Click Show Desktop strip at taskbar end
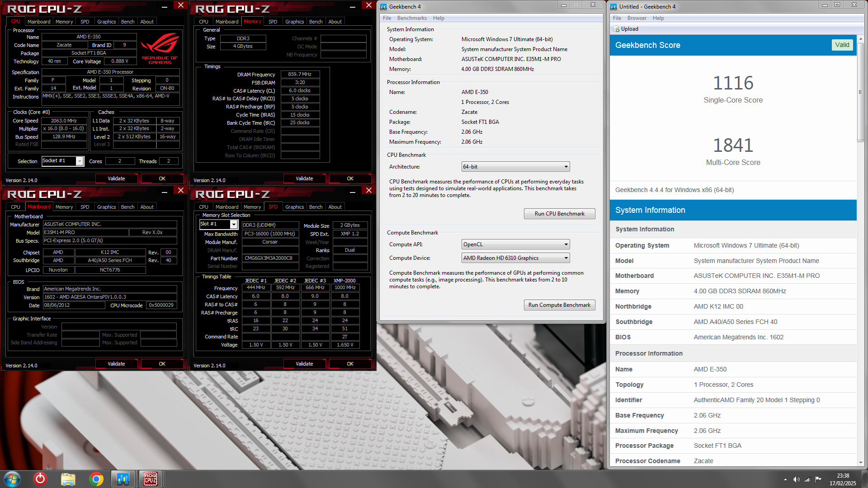This screenshot has width=868, height=488. 864,479
